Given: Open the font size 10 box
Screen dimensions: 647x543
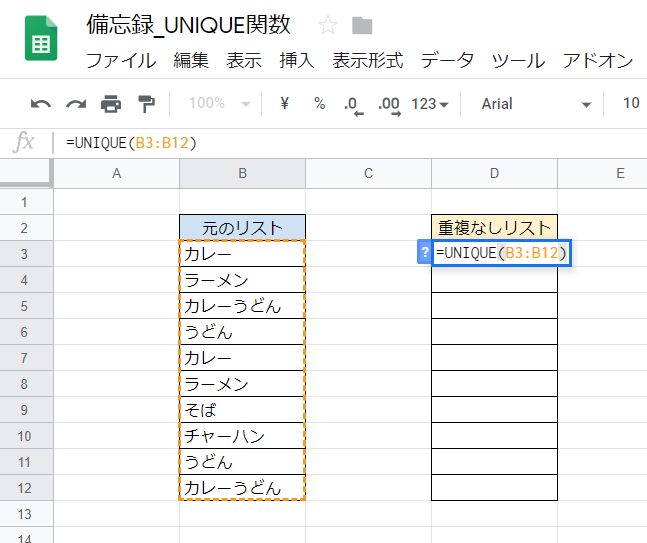Looking at the screenshot, I should click(x=631, y=103).
